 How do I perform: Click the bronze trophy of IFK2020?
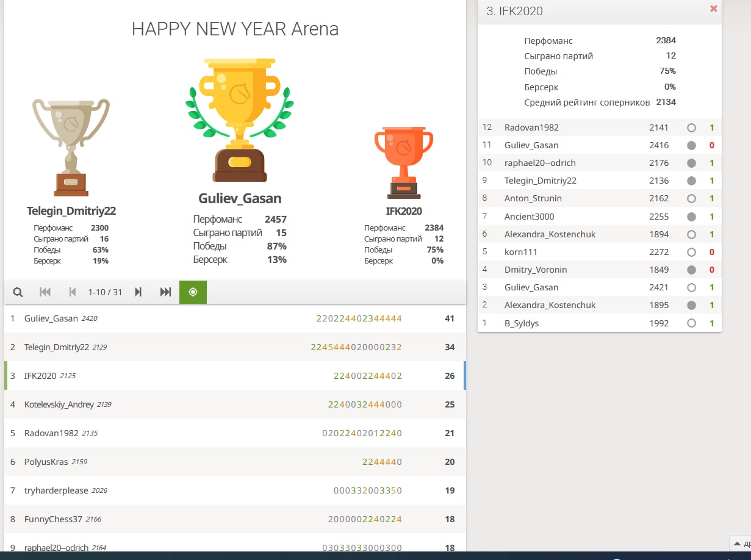[x=403, y=162]
